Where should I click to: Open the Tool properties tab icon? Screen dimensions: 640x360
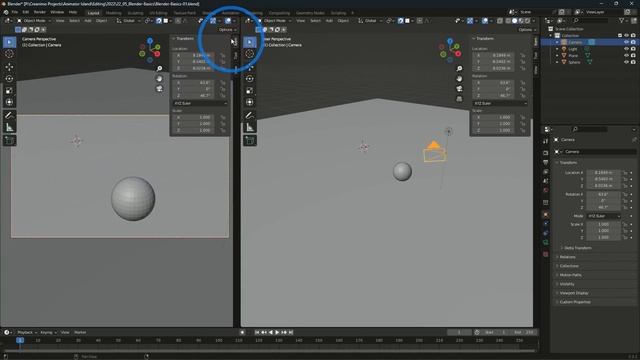(546, 141)
